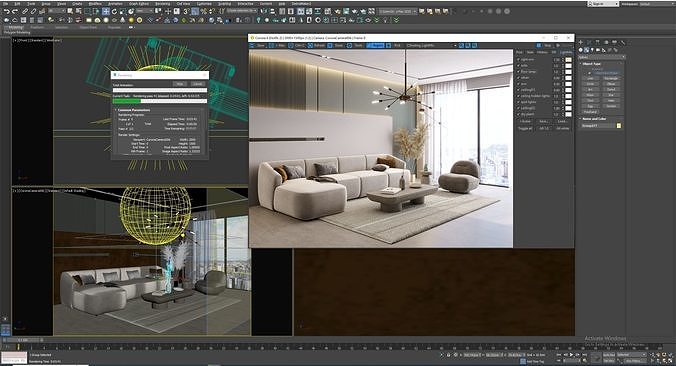Open the Display tab in command panel
Image resolution: width=676 pixels, height=366 pixels.
(x=614, y=42)
